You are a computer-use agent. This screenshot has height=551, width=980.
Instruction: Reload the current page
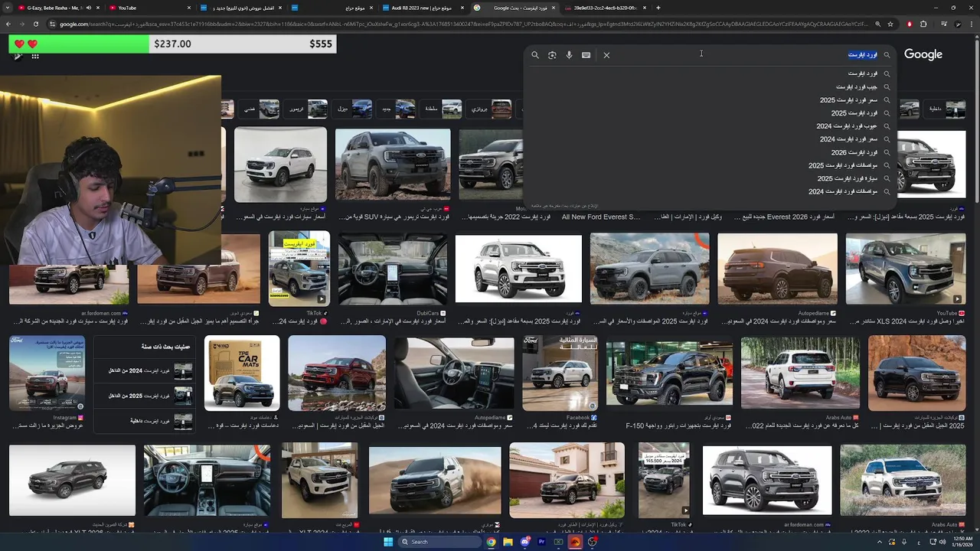click(x=35, y=24)
